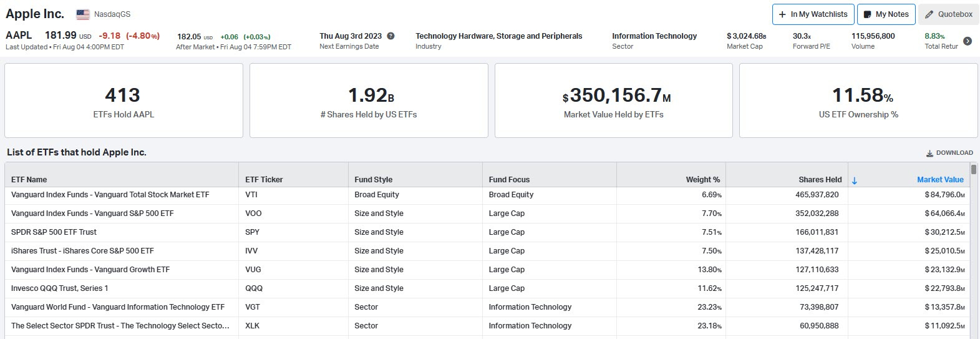Click the 8.83% Total Return value
This screenshot has height=339, width=980.
[934, 36]
